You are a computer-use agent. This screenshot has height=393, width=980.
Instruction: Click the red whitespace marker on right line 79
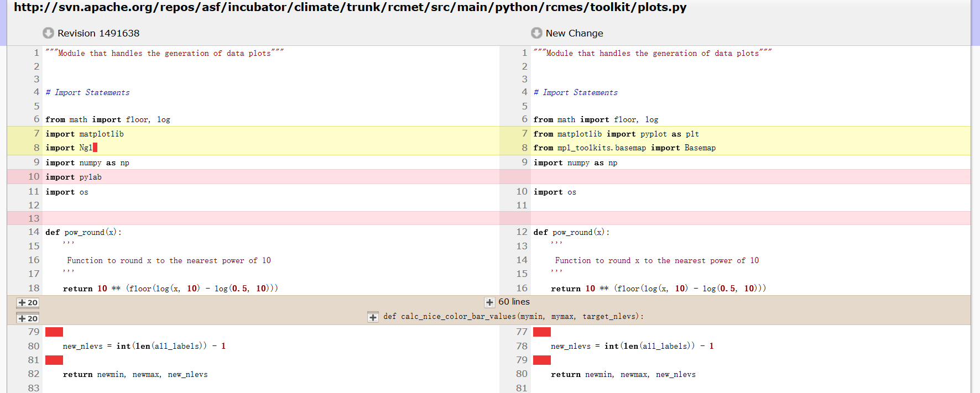(x=542, y=360)
